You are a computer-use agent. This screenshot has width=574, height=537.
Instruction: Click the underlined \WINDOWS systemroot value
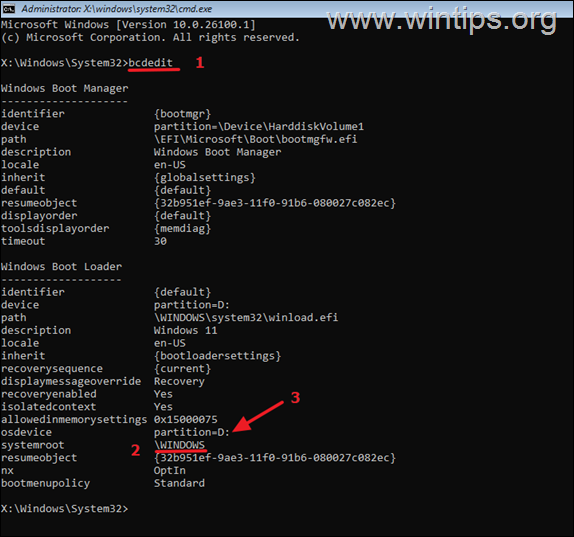tap(179, 445)
